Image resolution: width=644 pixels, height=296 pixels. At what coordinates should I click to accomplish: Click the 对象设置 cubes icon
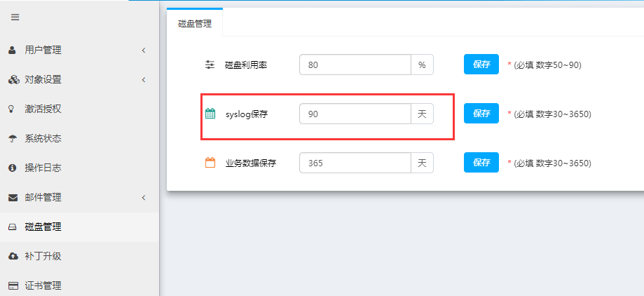pos(13,80)
